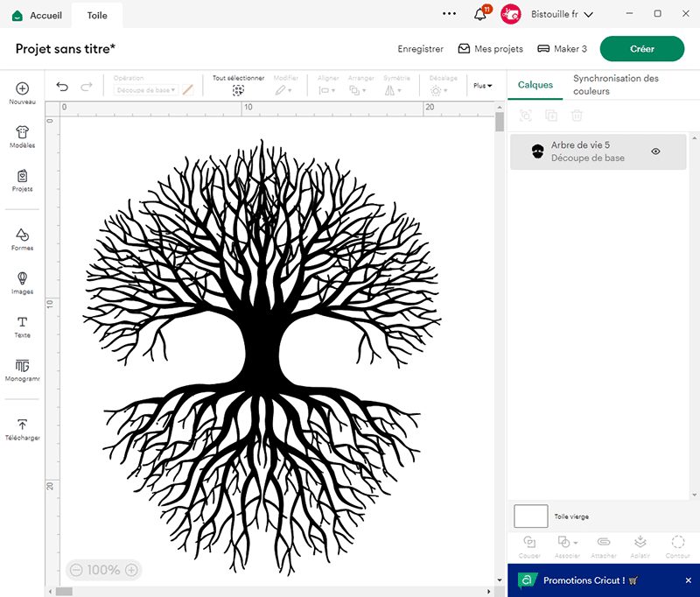Open the Arranger dropdown
Viewport: 700px width, 597px height.
coord(358,91)
